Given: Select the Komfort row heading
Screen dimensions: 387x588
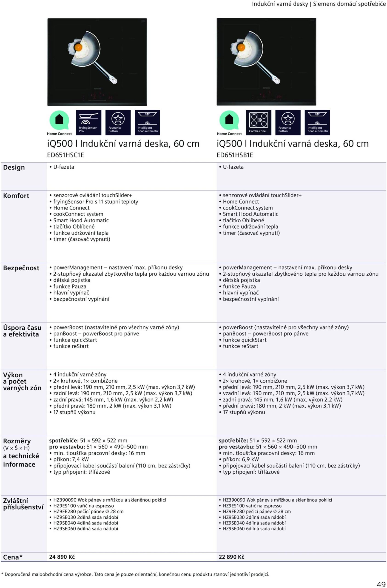Looking at the screenshot, I should pos(16,196).
